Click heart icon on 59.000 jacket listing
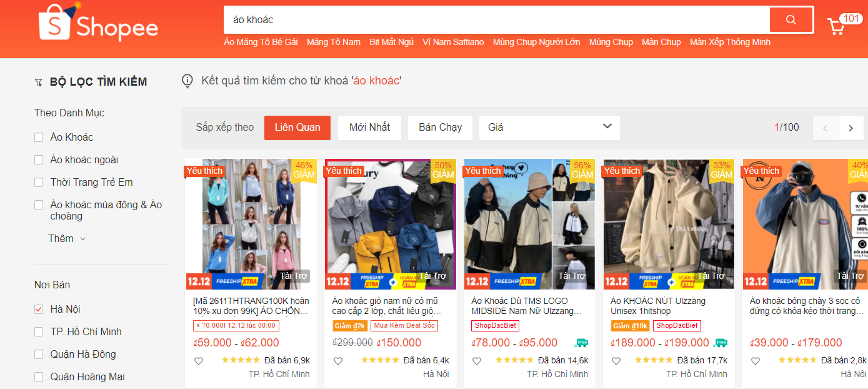 pos(199,361)
